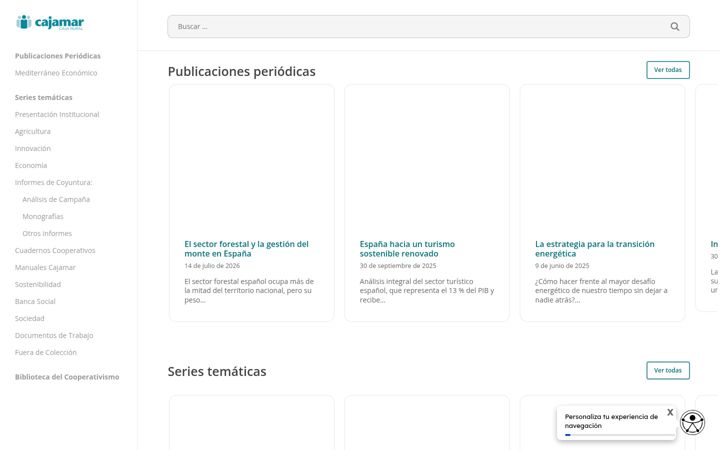Open Presentación Institucional
This screenshot has width=720, height=450.
(x=57, y=114)
